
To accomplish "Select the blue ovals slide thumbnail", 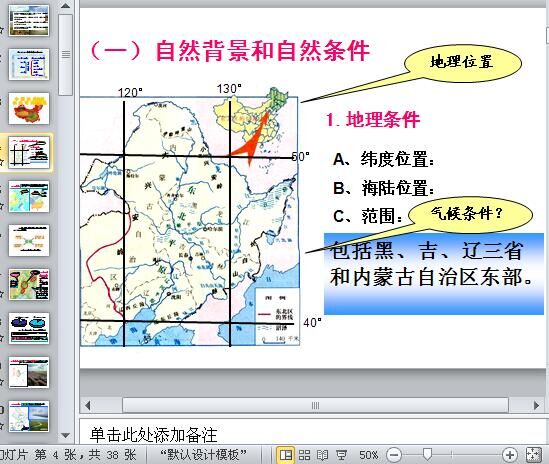I will point(29,329).
